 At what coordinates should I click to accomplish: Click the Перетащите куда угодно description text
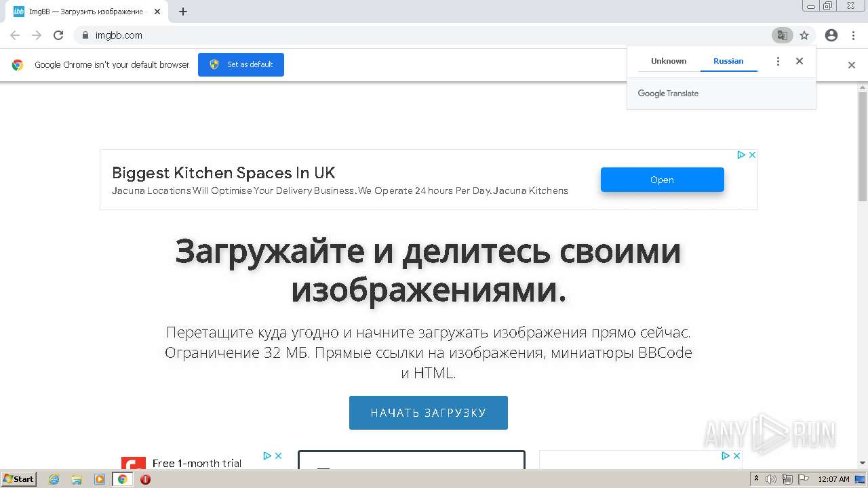pos(429,353)
